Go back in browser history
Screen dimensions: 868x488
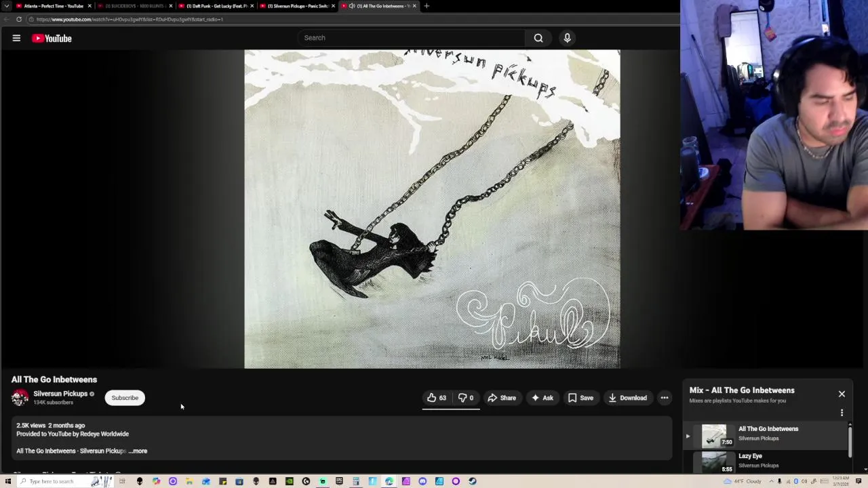(6, 20)
